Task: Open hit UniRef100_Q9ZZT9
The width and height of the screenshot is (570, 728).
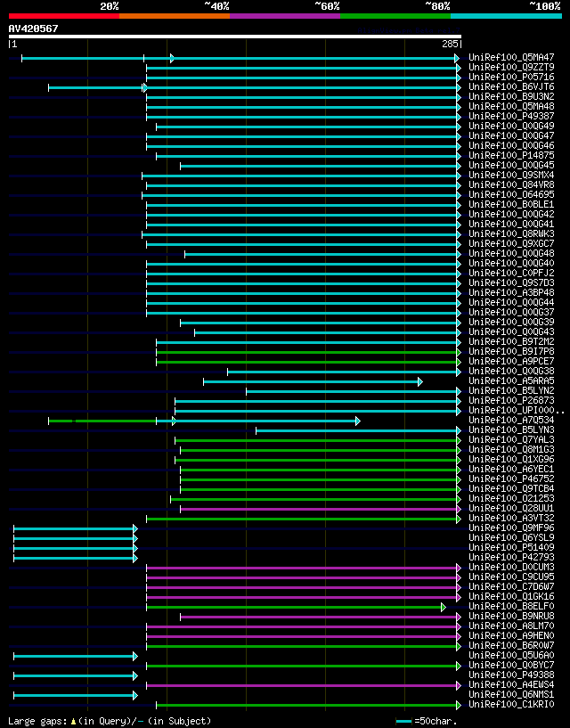Action: tap(511, 68)
